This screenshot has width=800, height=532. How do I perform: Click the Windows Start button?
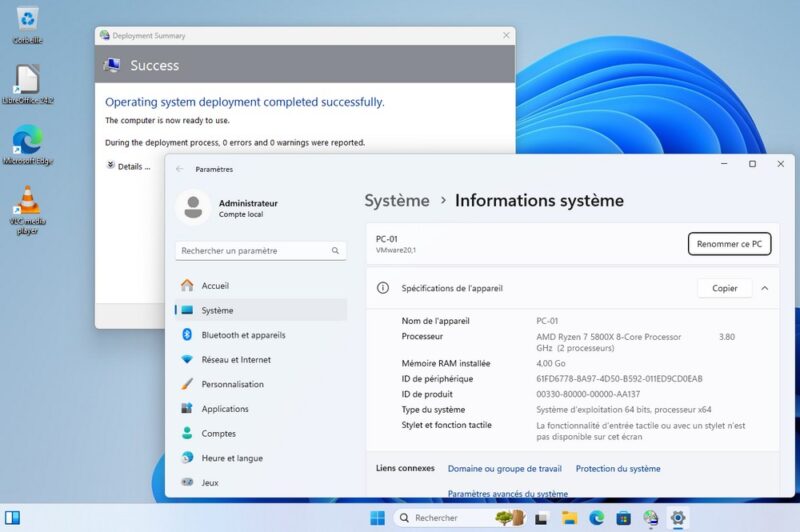377,518
